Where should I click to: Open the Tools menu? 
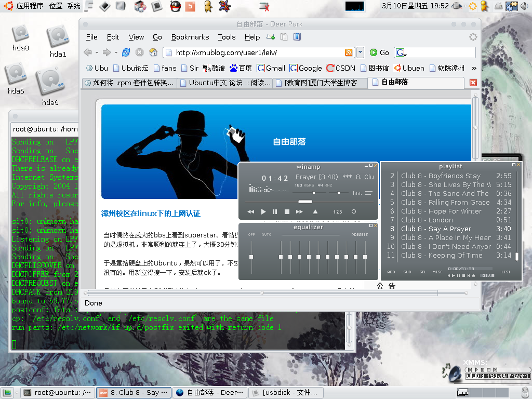pos(227,37)
